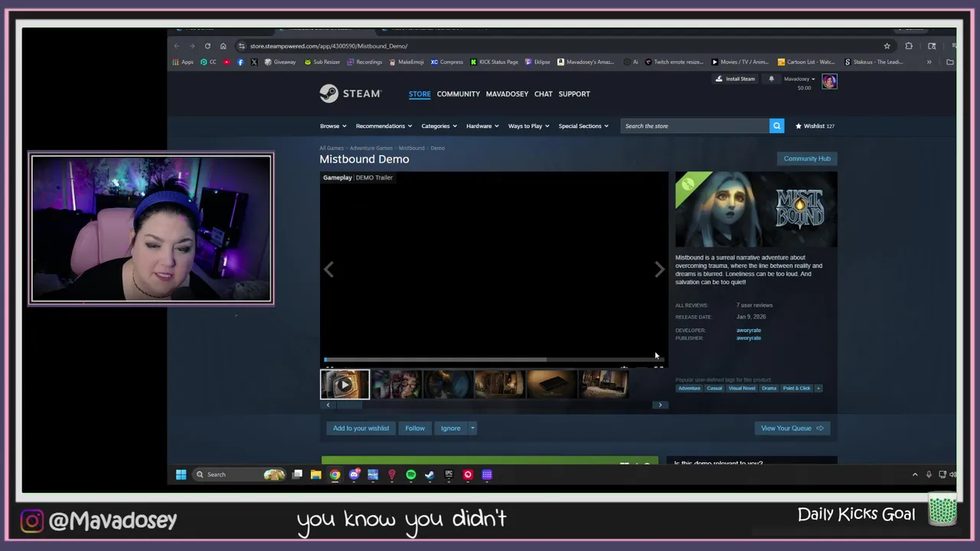
Task: Open Epic Games Launcher from taskbar
Action: pos(449,474)
